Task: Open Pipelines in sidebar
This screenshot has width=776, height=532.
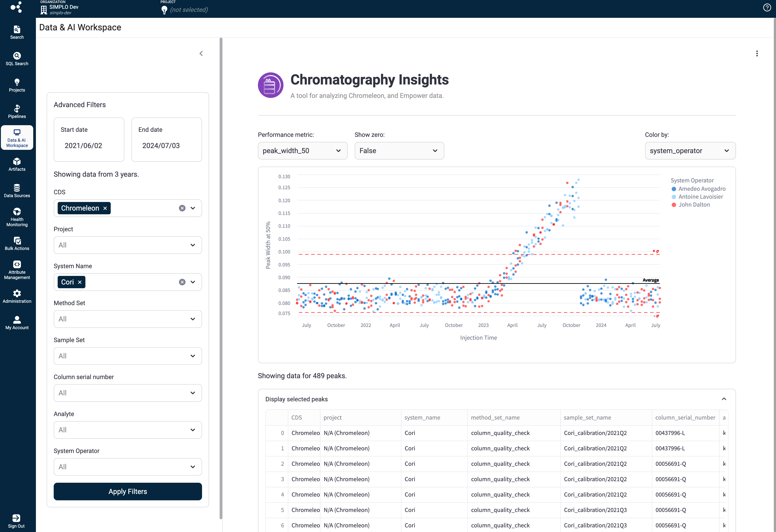Action: [x=17, y=112]
